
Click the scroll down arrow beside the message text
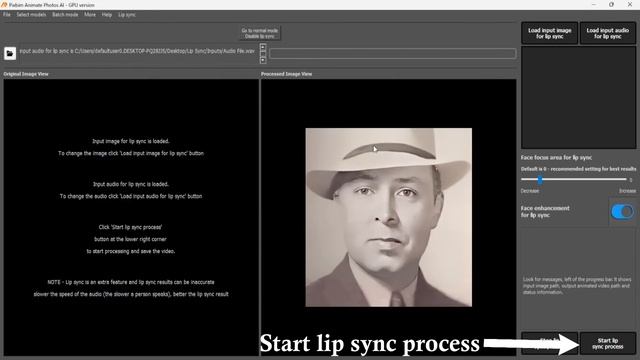tap(263, 60)
